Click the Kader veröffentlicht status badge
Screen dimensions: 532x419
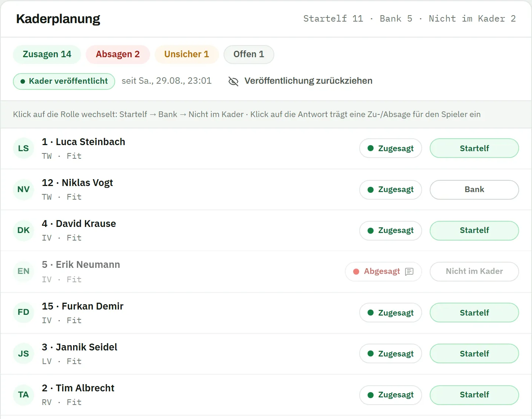click(64, 81)
